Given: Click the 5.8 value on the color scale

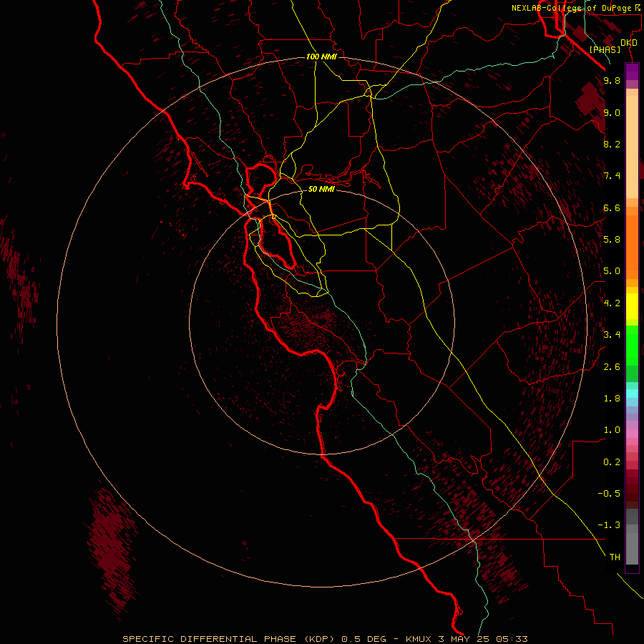Looking at the screenshot, I should click(612, 240).
